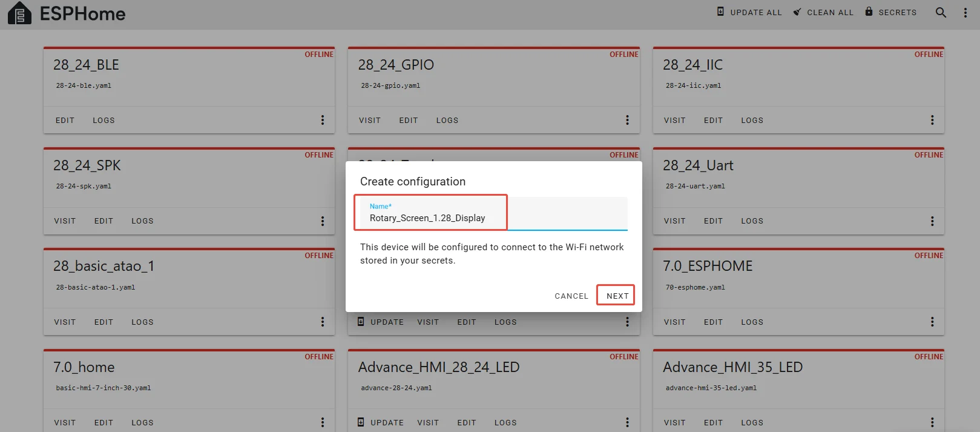The image size is (980, 432).
Task: Open the Secrets editor from the header
Action: 890,12
